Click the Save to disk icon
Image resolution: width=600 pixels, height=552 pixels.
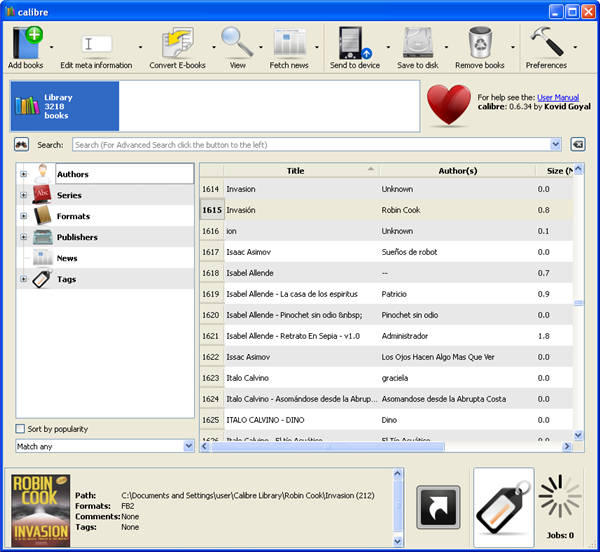click(417, 44)
